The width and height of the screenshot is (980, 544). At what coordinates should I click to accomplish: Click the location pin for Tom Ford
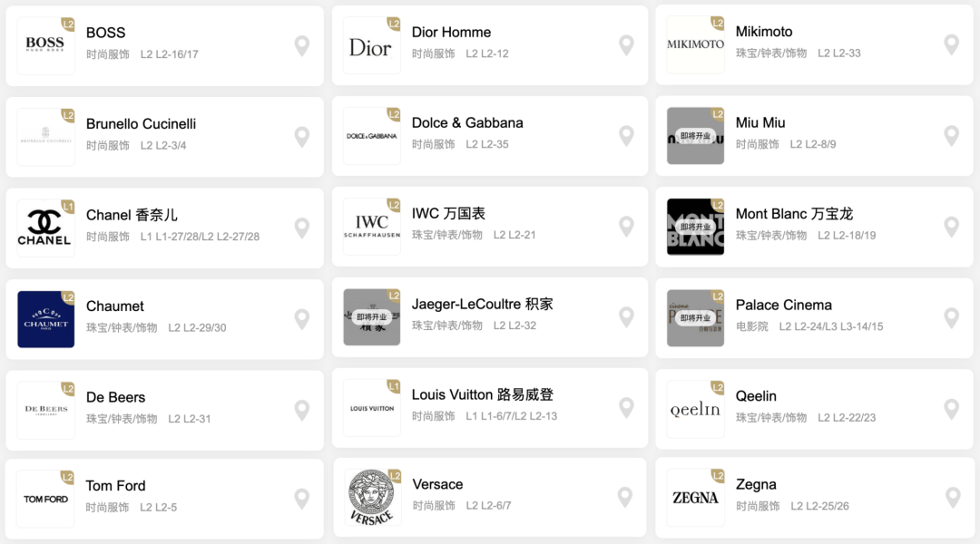tap(302, 499)
